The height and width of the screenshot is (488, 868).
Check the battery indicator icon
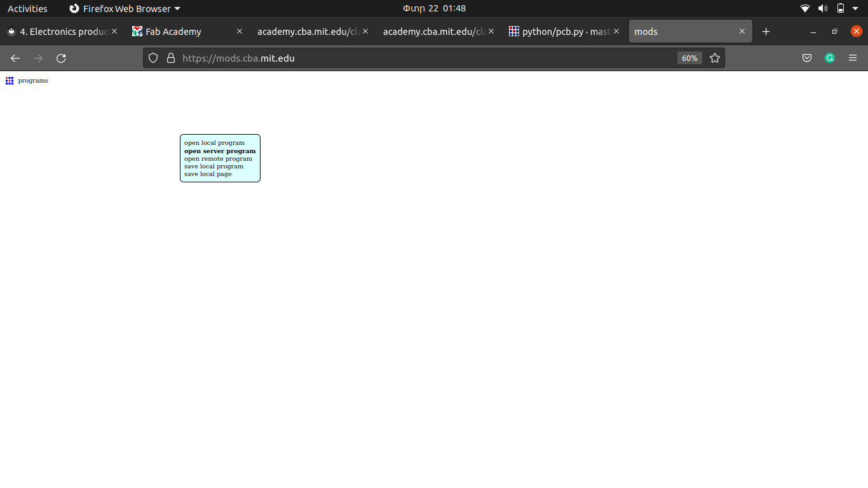841,9
